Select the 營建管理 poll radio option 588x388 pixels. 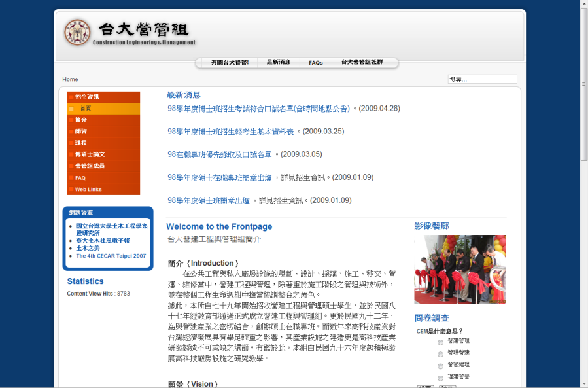point(441,342)
